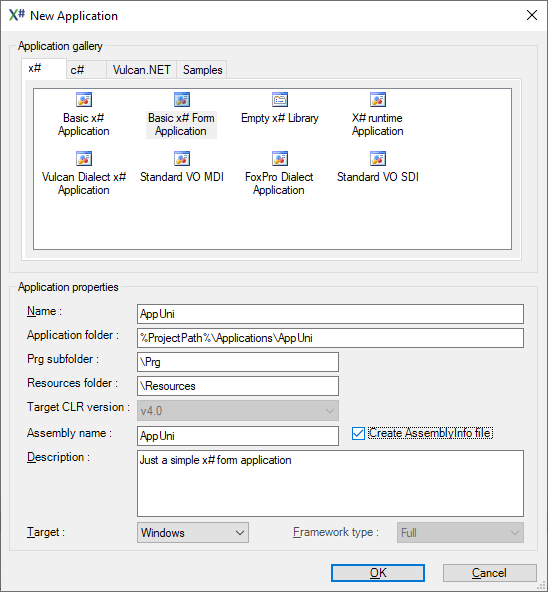Click the Standard VO MDI caption text
This screenshot has height=592, width=548.
pyautogui.click(x=182, y=177)
